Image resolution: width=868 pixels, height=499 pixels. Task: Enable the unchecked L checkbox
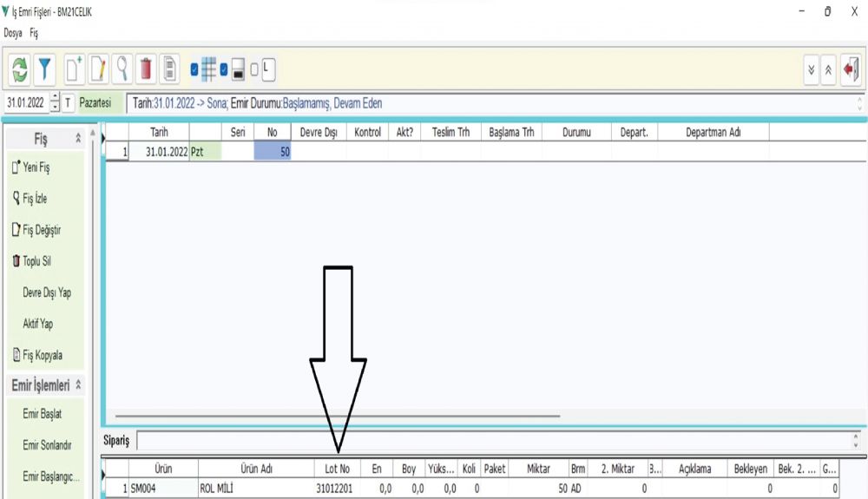(254, 69)
